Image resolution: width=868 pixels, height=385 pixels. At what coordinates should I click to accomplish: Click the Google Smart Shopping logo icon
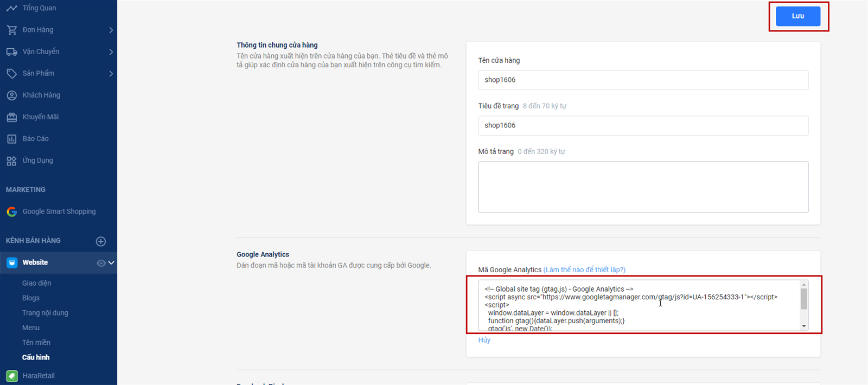(x=11, y=211)
